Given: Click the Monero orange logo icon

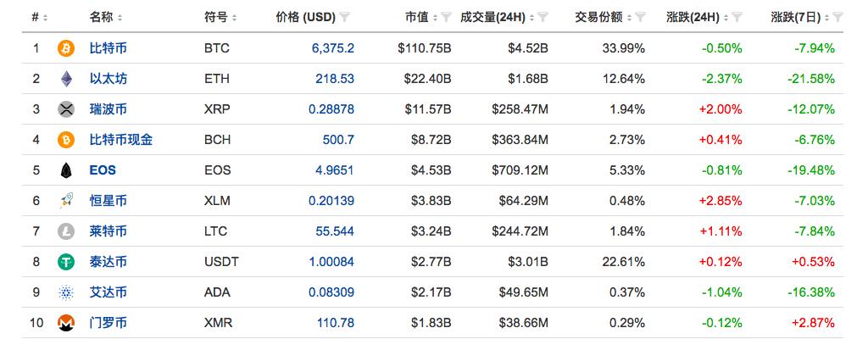Looking at the screenshot, I should [65, 323].
